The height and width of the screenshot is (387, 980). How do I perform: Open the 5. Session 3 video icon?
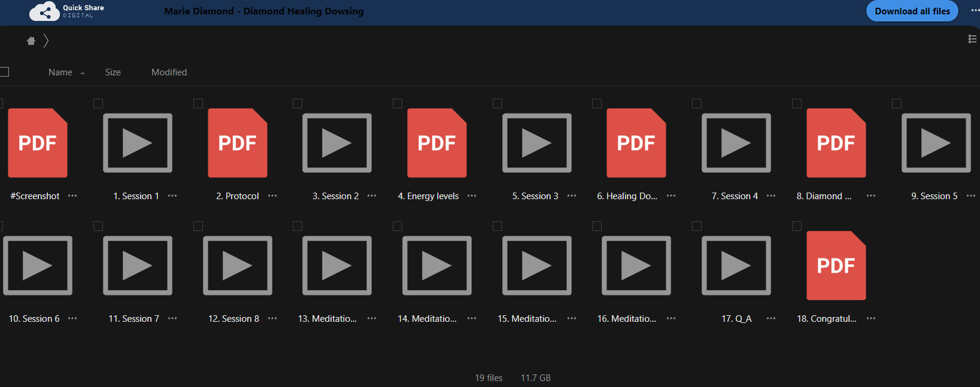(x=537, y=143)
